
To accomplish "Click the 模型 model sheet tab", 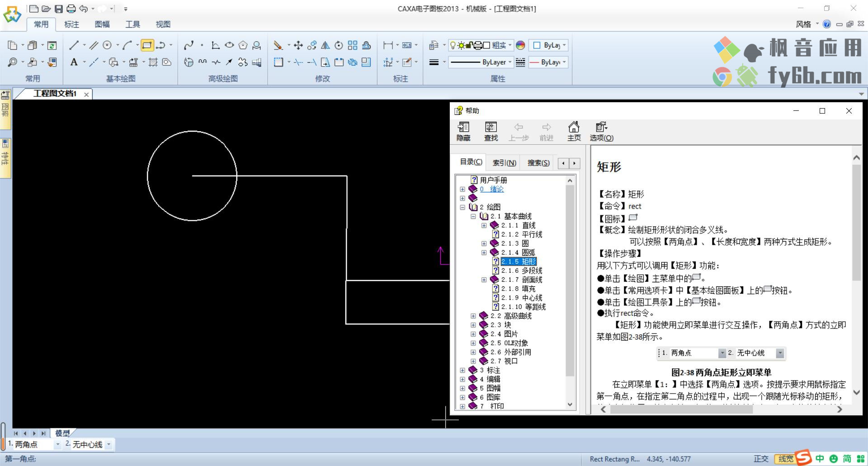I will click(62, 433).
